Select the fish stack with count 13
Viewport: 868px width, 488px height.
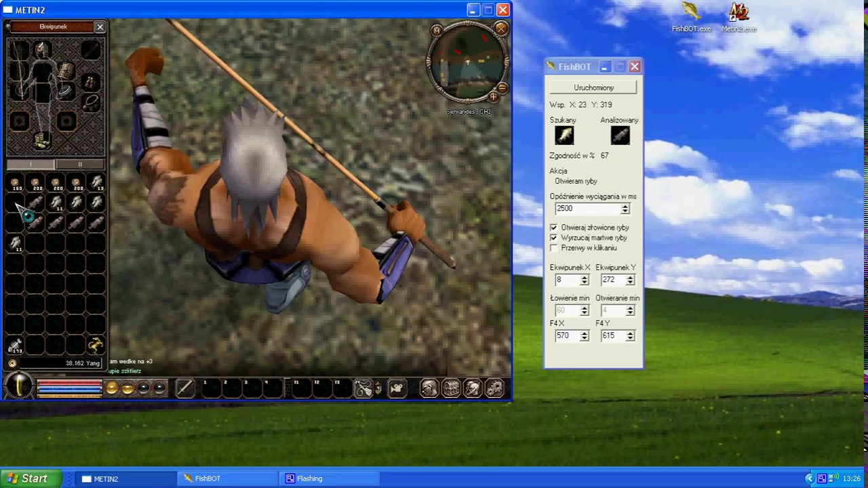point(96,183)
